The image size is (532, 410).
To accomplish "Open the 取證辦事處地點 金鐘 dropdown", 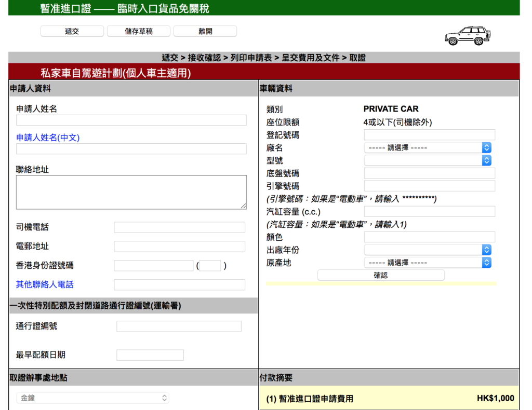I will click(x=92, y=398).
